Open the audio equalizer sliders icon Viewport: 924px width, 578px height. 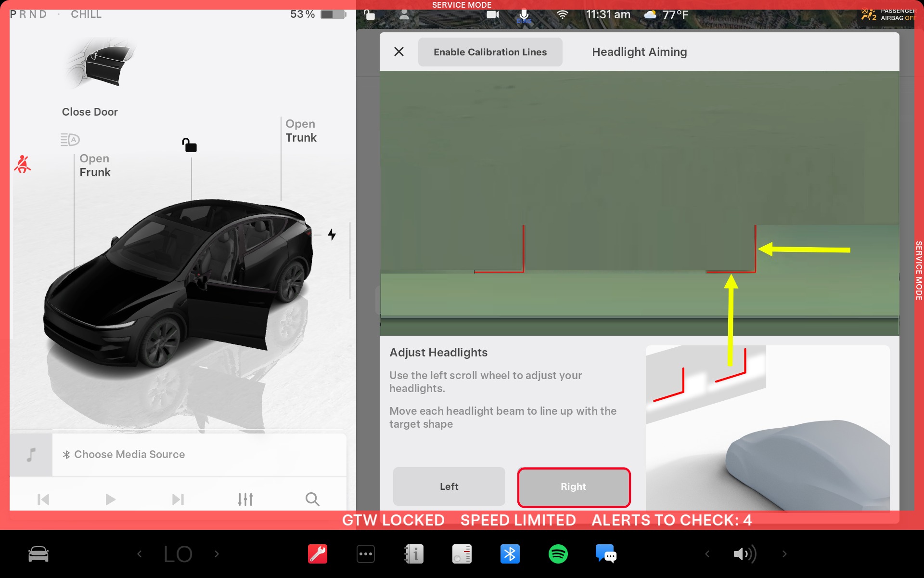[x=245, y=499]
